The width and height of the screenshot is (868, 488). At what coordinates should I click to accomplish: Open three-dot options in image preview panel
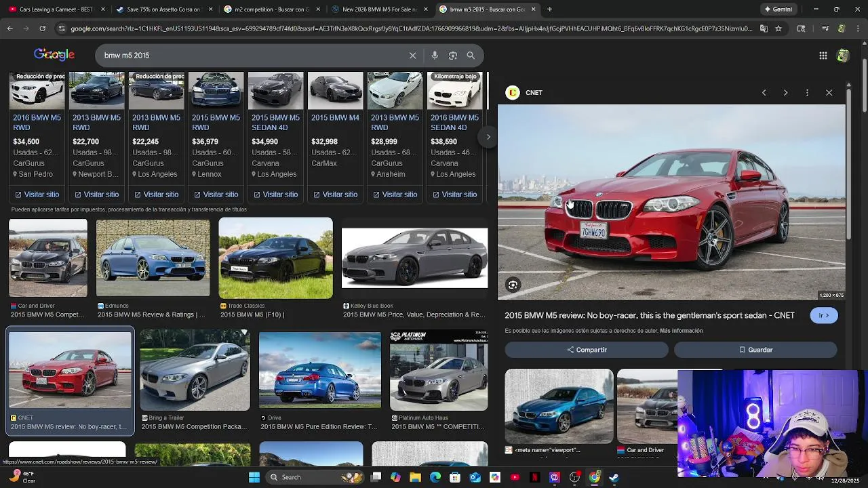pos(807,93)
